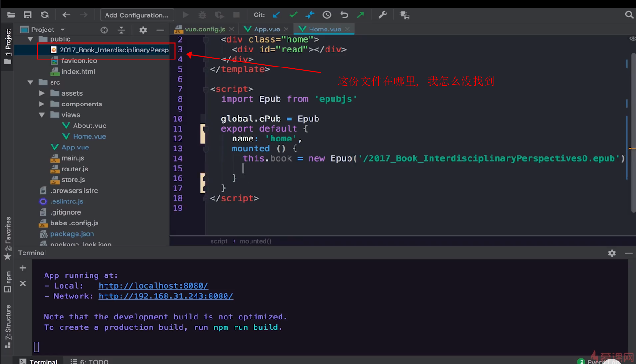This screenshot has height=364, width=636.
Task: Toggle the npm side tool window
Action: point(8,282)
